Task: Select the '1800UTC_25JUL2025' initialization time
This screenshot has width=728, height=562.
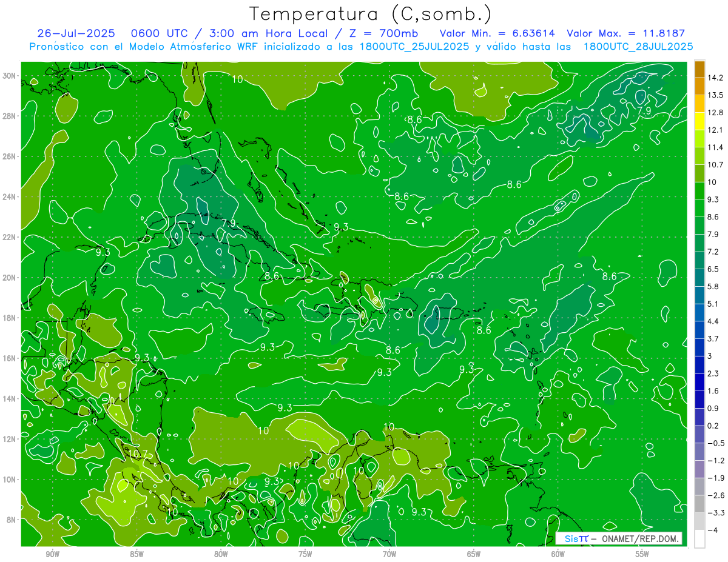Action: (x=414, y=47)
